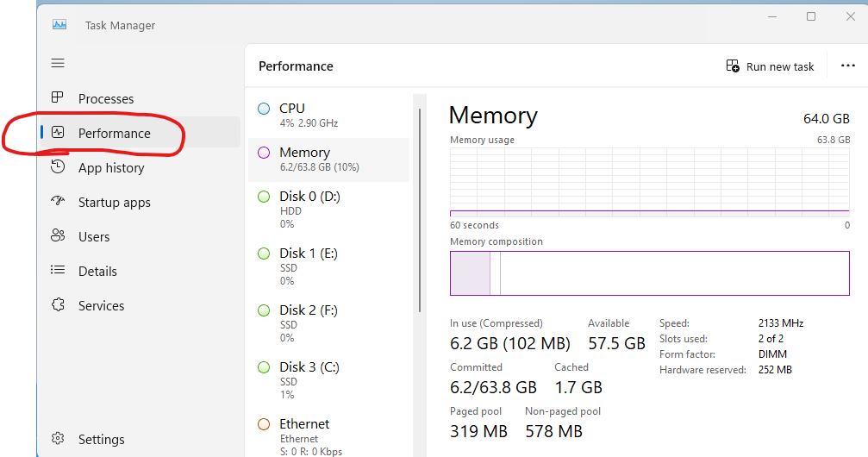
Task: Click the Disk 3 green circle indicator
Action: tap(264, 367)
